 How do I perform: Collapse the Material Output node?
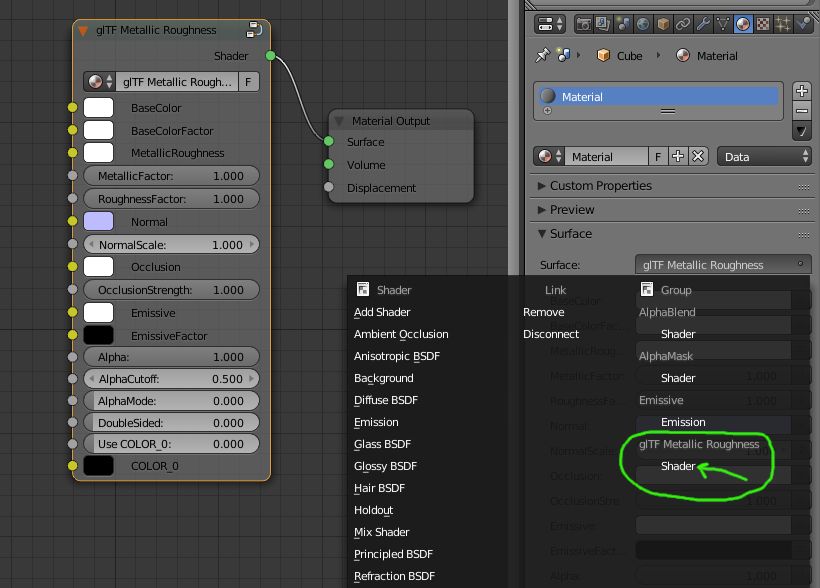click(x=339, y=121)
